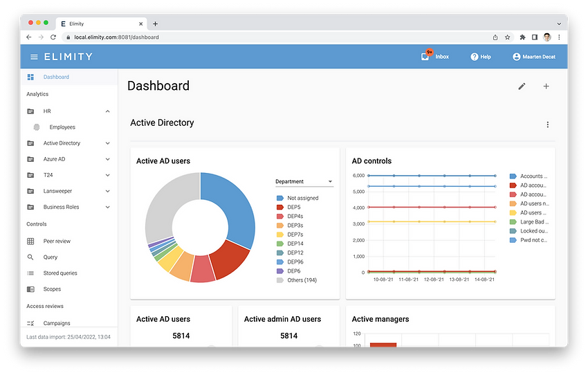
Task: Click the ELIMITY logo
Action: tap(68, 57)
